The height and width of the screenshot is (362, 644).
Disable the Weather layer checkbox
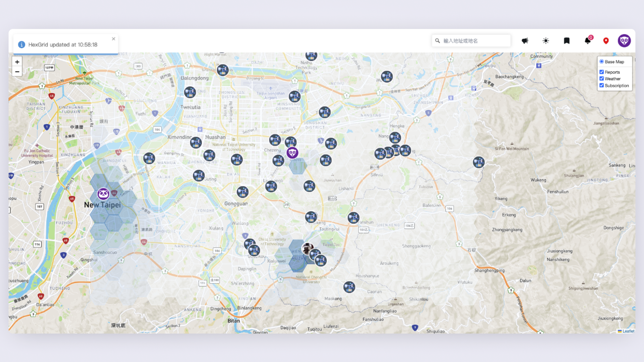[602, 79]
